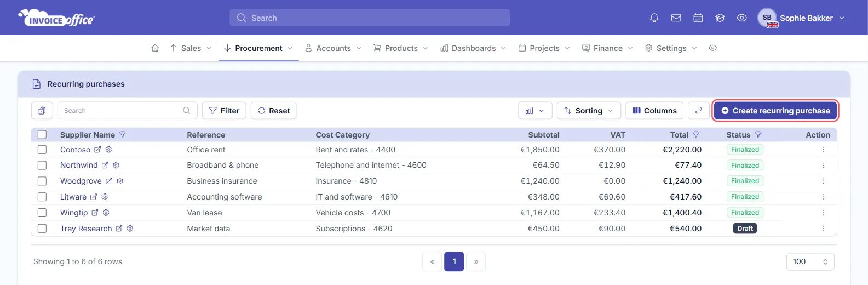Select the Contoso row checkbox
The width and height of the screenshot is (868, 285).
click(42, 150)
